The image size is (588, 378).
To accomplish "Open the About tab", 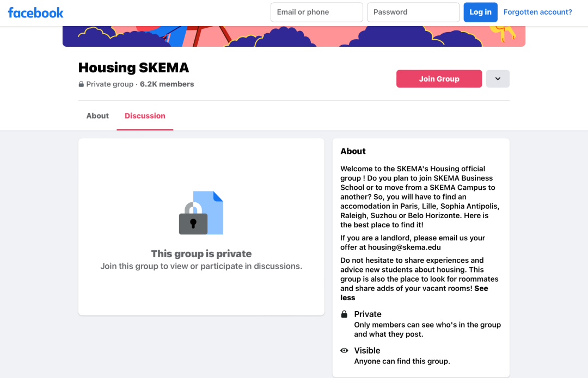I will click(x=97, y=116).
